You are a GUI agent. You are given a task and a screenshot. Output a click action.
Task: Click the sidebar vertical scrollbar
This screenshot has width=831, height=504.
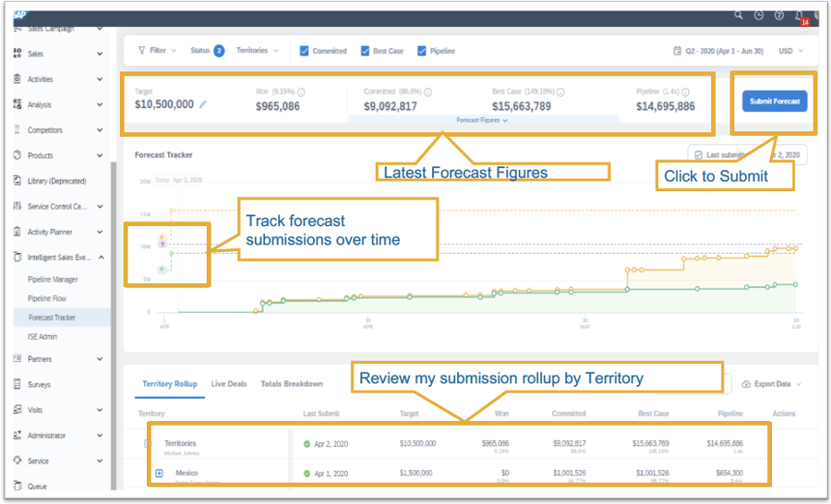click(113, 324)
